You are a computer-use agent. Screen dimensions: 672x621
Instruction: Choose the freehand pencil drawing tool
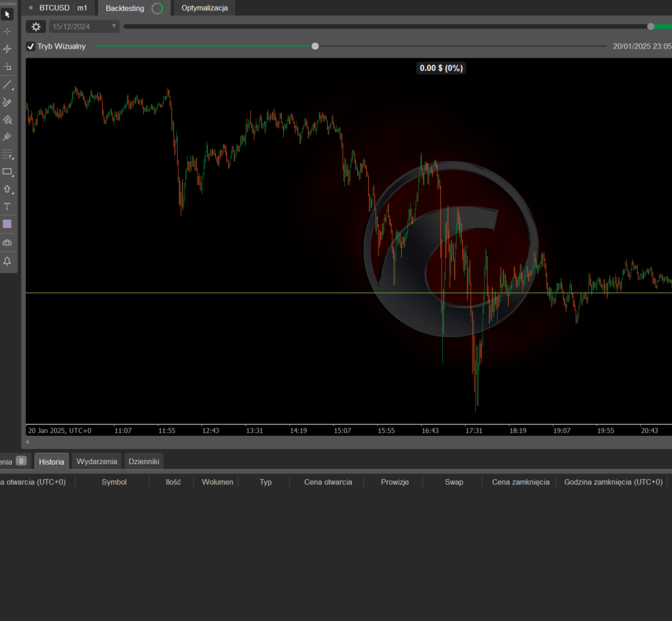point(8,102)
